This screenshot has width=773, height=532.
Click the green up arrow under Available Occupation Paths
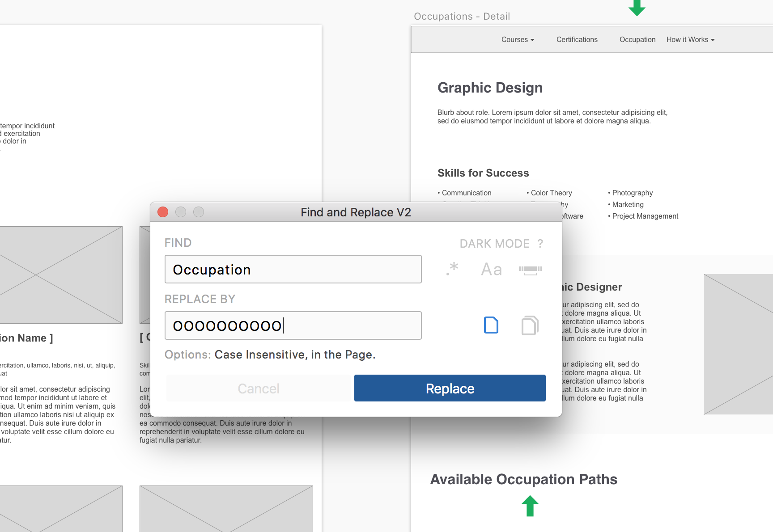(x=530, y=506)
